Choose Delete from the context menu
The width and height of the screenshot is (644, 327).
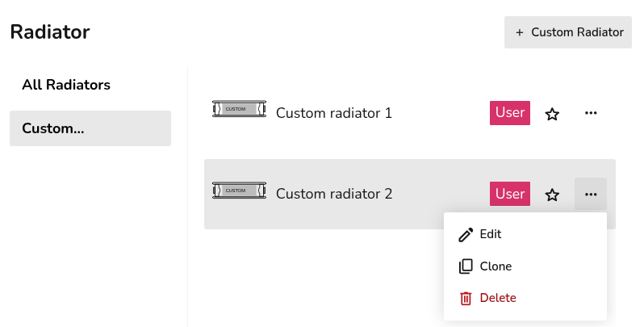click(x=498, y=298)
